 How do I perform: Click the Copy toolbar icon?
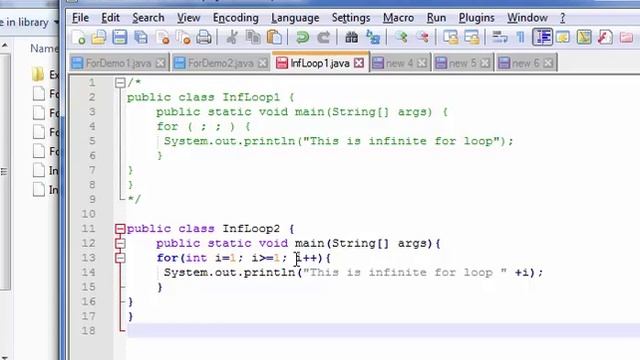coord(253,38)
